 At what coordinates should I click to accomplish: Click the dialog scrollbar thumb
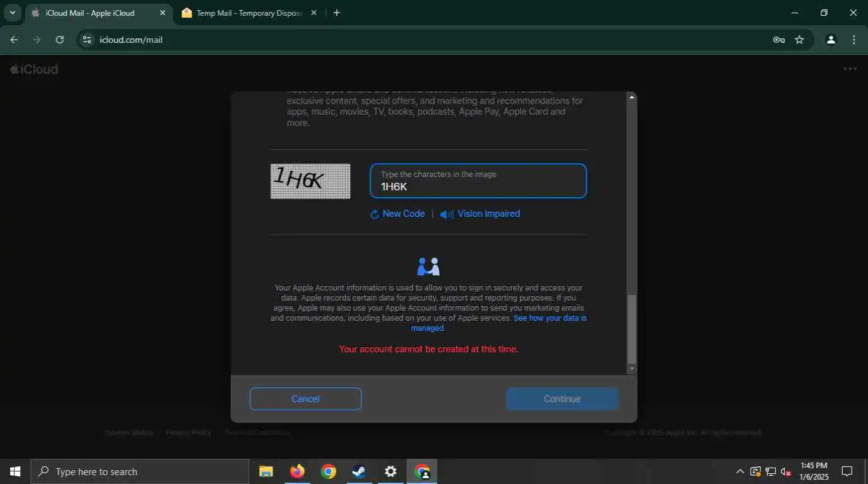pos(631,329)
